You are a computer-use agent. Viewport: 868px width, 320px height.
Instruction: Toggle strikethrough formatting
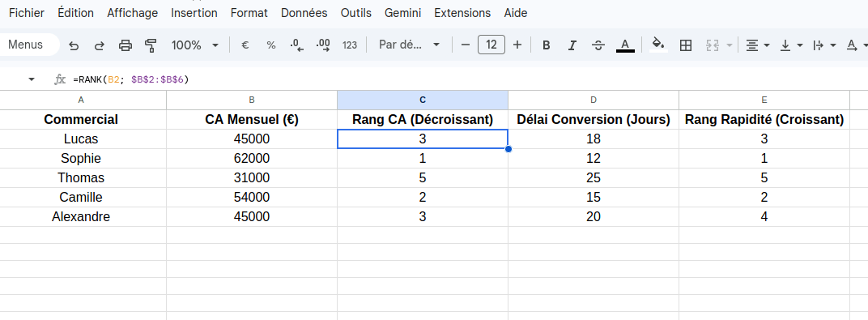[x=598, y=45]
